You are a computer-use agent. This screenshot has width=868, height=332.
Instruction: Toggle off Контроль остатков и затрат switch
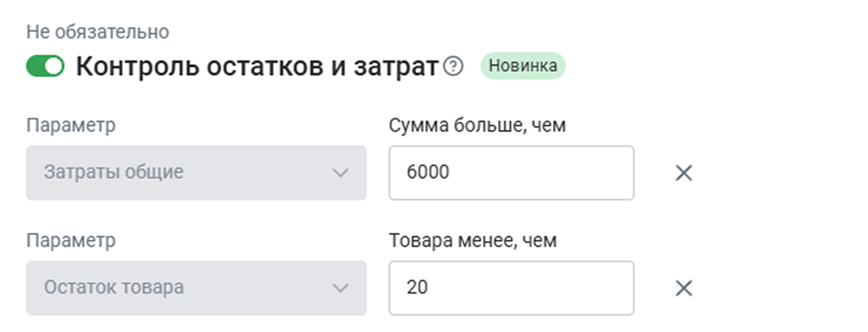[x=45, y=67]
